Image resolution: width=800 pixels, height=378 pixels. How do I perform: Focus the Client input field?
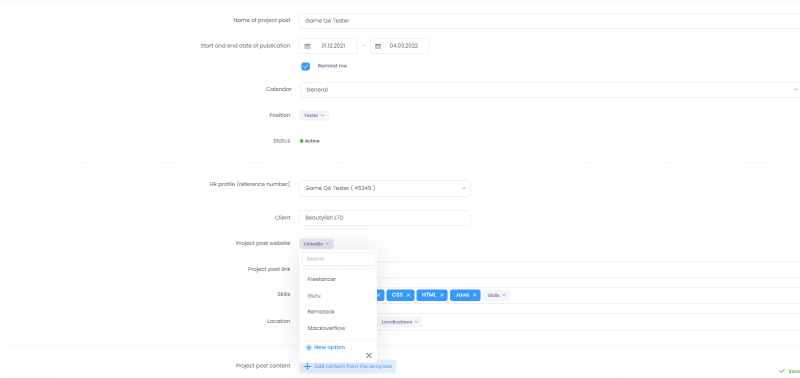(385, 218)
